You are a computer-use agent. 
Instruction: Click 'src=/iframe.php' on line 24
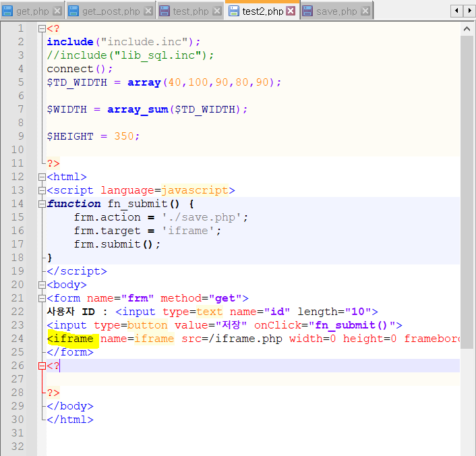tap(232, 339)
